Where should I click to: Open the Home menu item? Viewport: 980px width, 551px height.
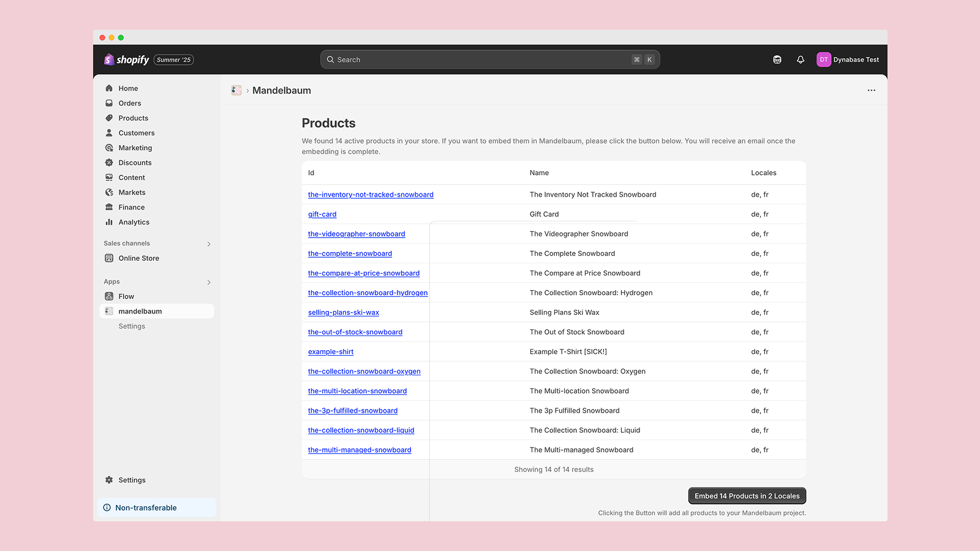(128, 88)
